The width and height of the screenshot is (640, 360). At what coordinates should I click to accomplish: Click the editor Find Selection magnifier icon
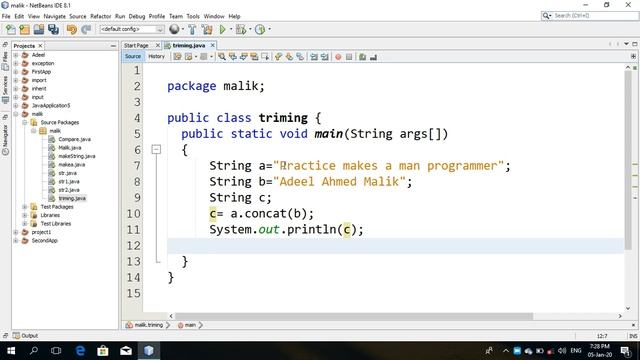222,57
